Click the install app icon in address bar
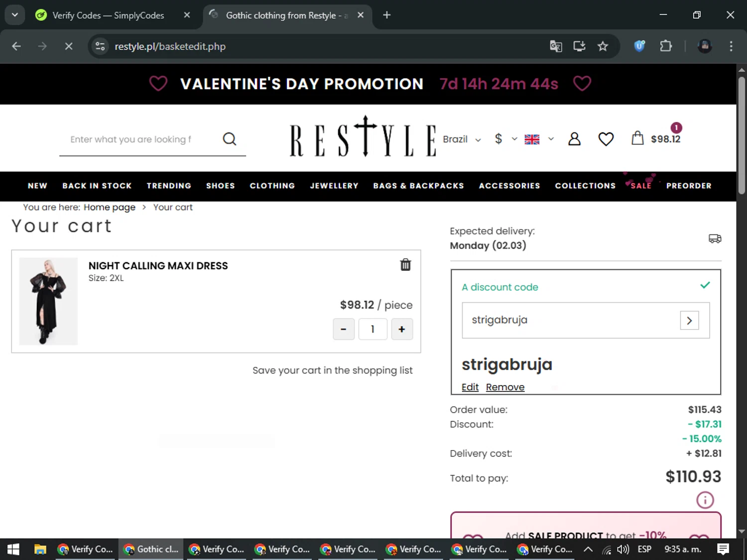Viewport: 747px width, 560px height. (x=579, y=46)
